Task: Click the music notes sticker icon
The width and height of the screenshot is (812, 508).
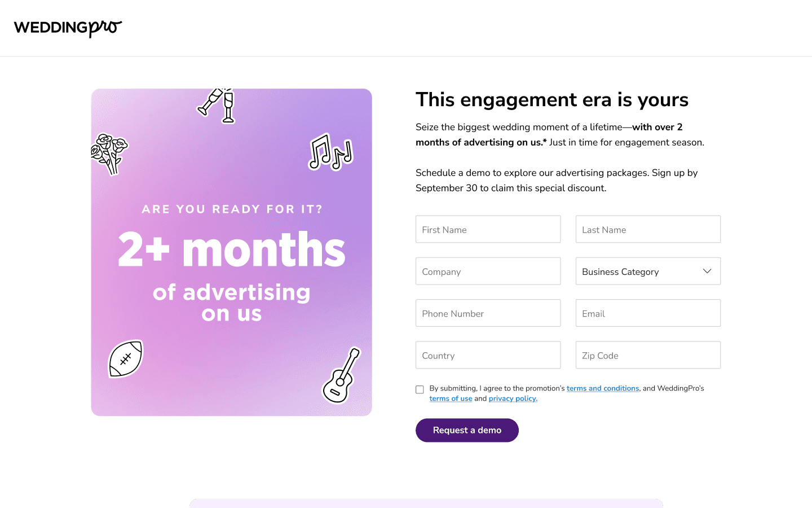Action: pos(330,152)
